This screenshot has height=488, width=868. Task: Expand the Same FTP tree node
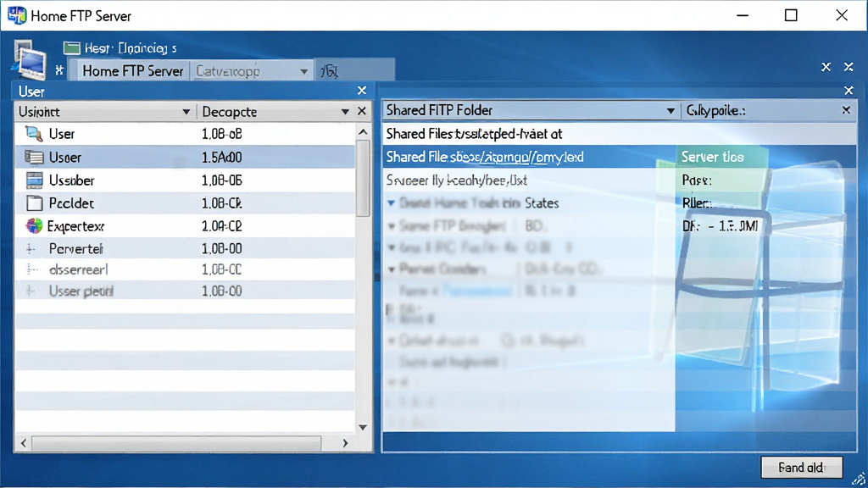[392, 225]
